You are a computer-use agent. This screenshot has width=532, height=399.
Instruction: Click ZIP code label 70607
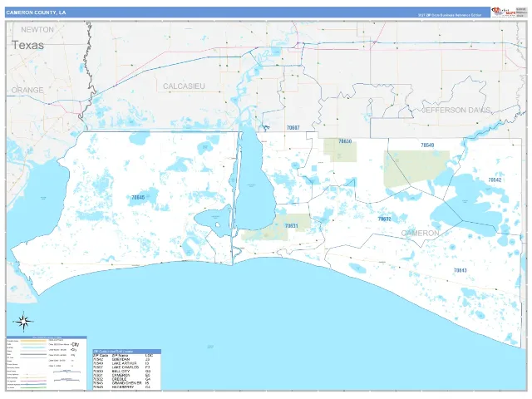click(x=293, y=128)
